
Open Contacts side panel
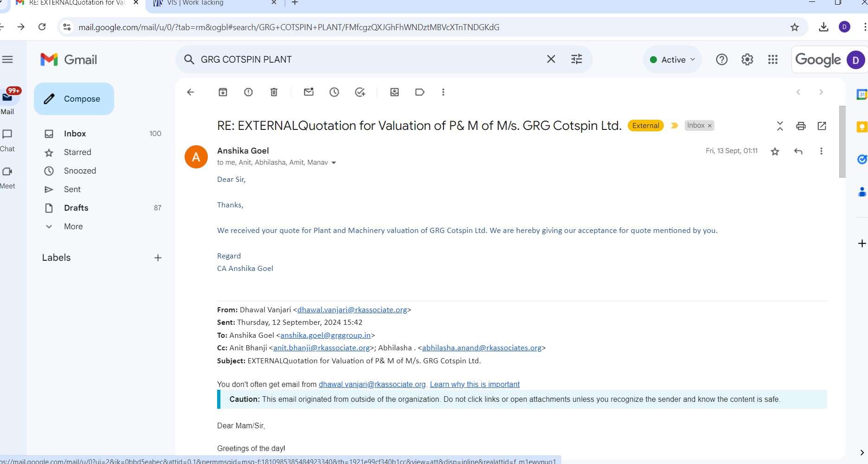[x=862, y=191]
